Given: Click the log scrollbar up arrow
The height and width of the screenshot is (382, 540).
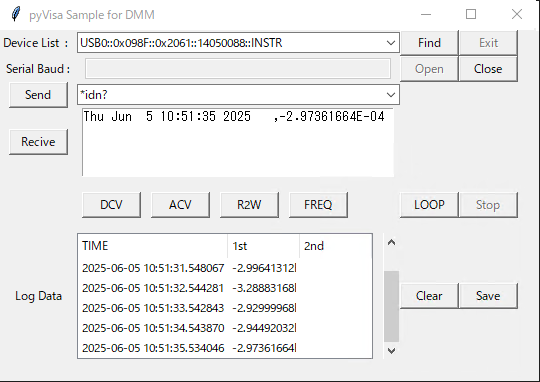Looking at the screenshot, I should point(391,242).
